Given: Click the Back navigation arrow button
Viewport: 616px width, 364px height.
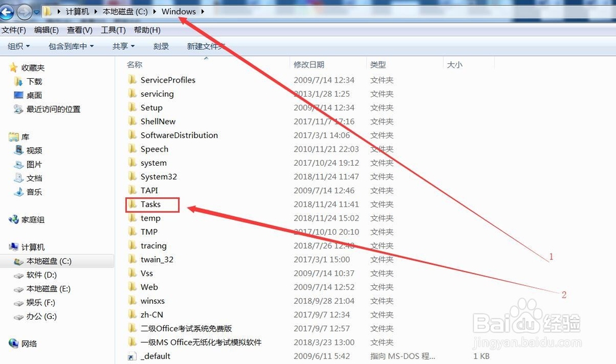Looking at the screenshot, I should click(6, 12).
